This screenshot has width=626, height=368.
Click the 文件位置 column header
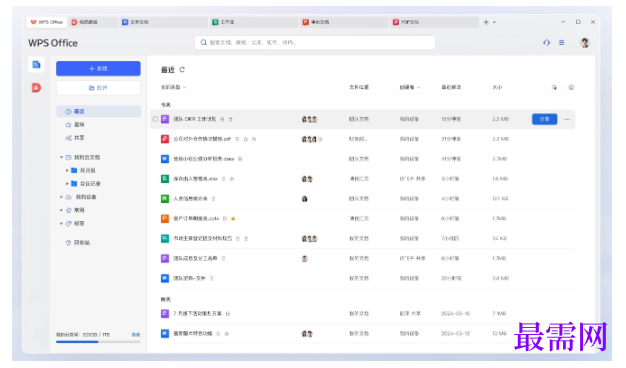[x=359, y=87]
